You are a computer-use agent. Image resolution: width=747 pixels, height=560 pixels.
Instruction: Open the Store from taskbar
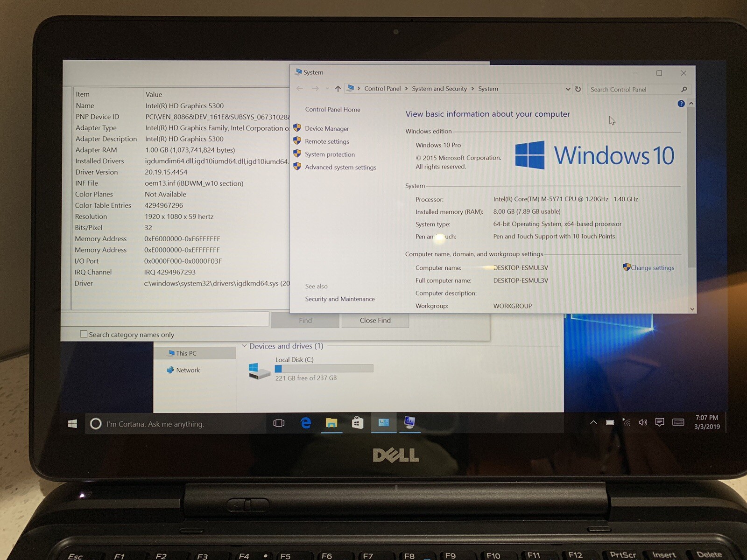(x=358, y=423)
